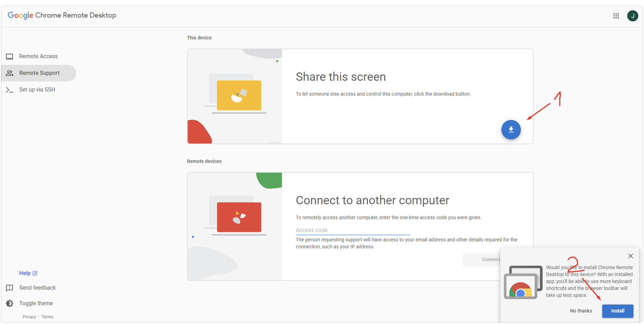Click the text about the one-time access code
Screen dimensions: 644x325
click(x=388, y=217)
